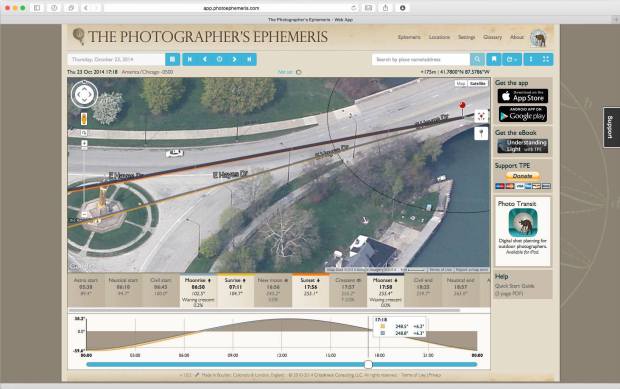Click the blue time slider track
Screen dimensions: 620x389
(x=282, y=364)
